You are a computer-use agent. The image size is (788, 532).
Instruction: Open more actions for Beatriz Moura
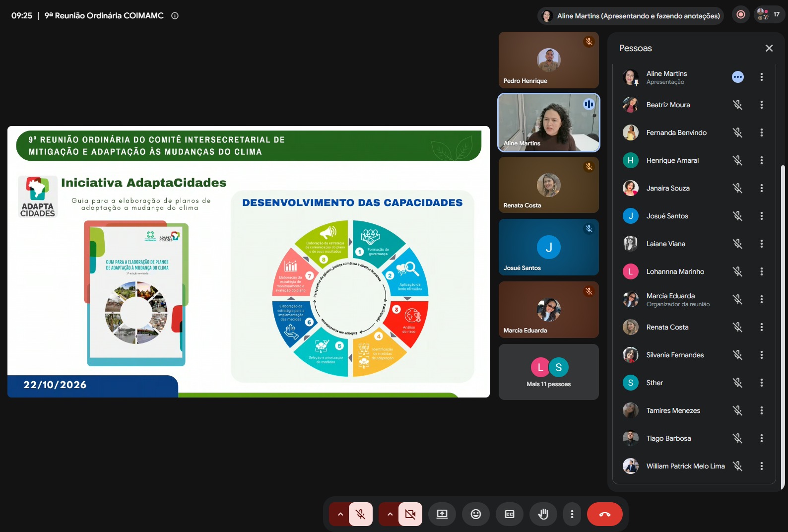point(762,105)
